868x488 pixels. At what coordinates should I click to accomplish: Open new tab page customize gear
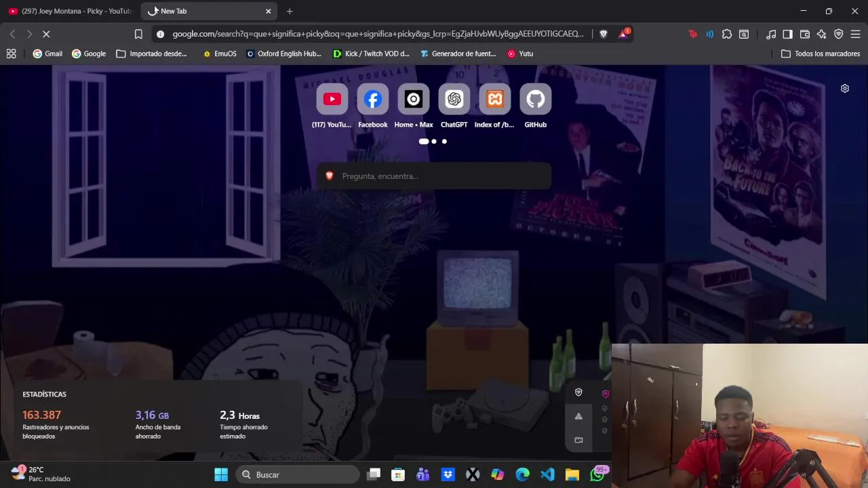point(845,89)
